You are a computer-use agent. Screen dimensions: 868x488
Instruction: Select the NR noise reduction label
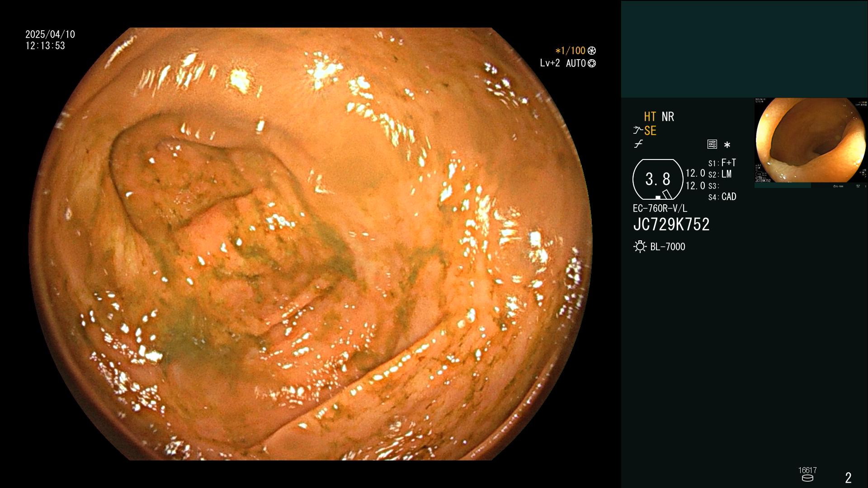click(x=668, y=117)
